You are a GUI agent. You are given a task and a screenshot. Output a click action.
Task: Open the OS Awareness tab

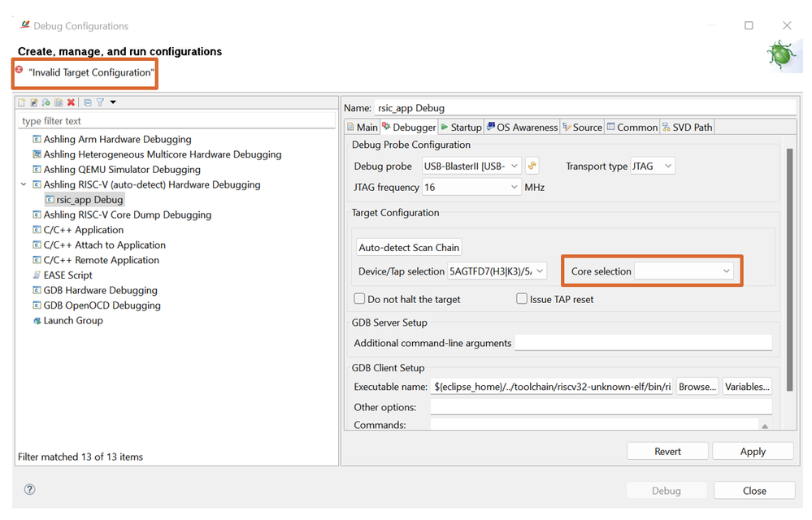[x=522, y=127]
